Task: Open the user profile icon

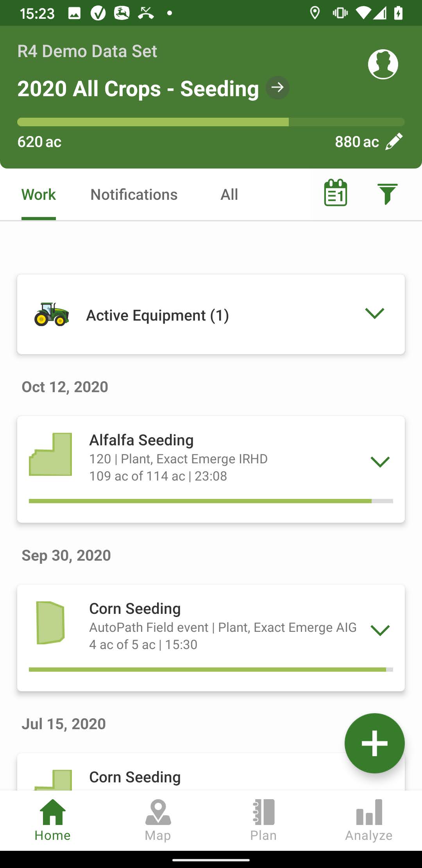Action: pyautogui.click(x=383, y=64)
